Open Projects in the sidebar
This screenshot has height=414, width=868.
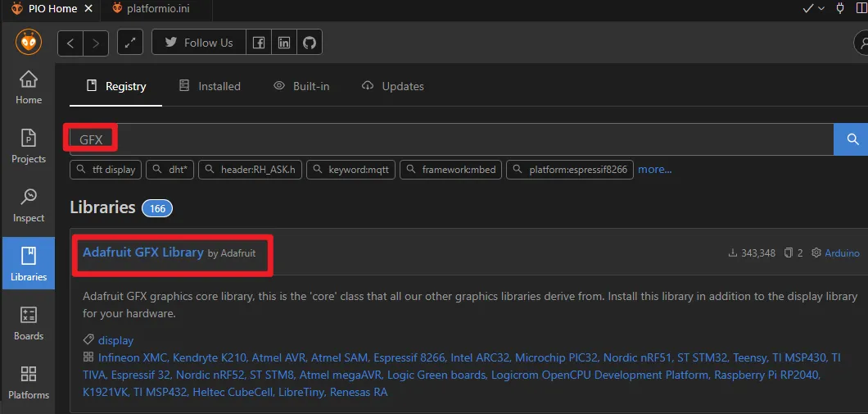click(29, 147)
